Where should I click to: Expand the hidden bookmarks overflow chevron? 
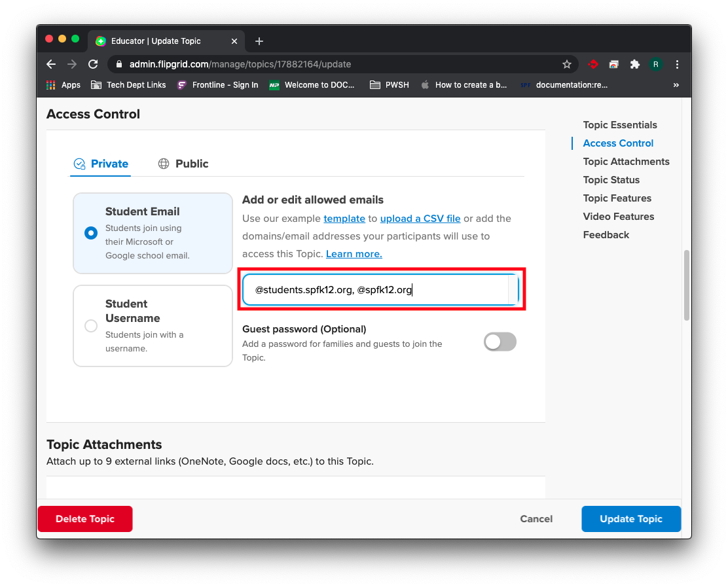click(676, 85)
